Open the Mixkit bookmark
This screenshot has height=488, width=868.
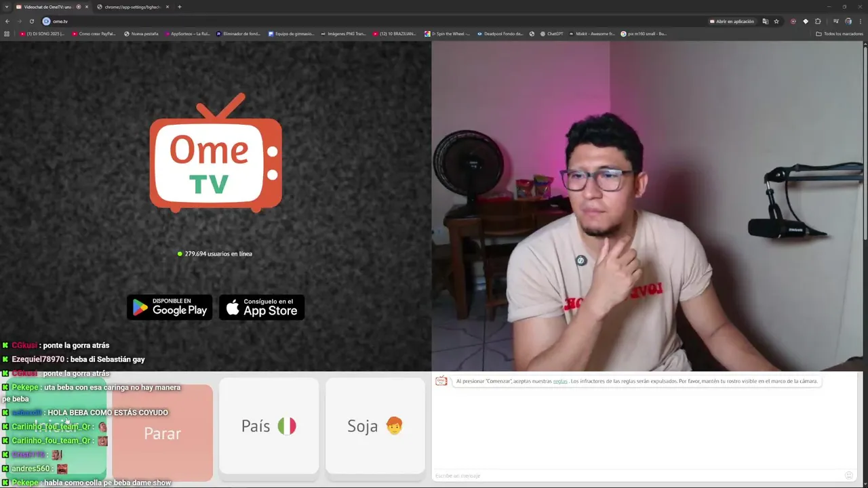tap(592, 33)
